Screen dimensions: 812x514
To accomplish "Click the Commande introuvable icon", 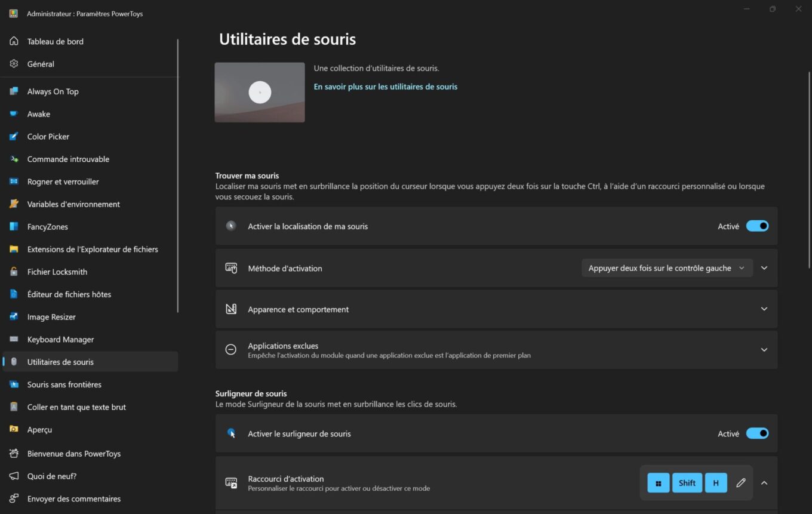I will 14,159.
